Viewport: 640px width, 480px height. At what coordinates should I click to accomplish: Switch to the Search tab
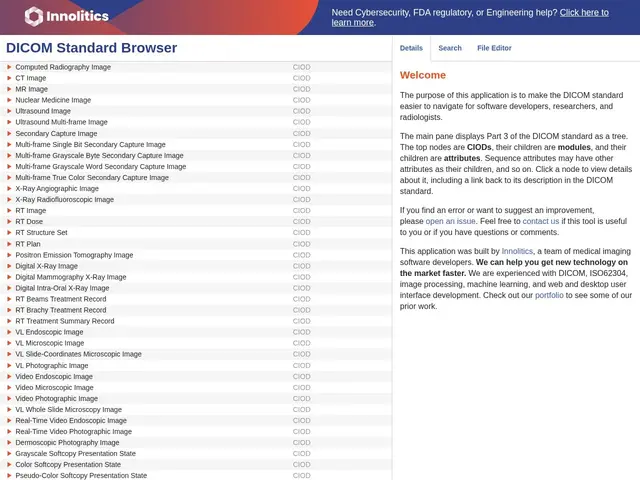tap(450, 48)
